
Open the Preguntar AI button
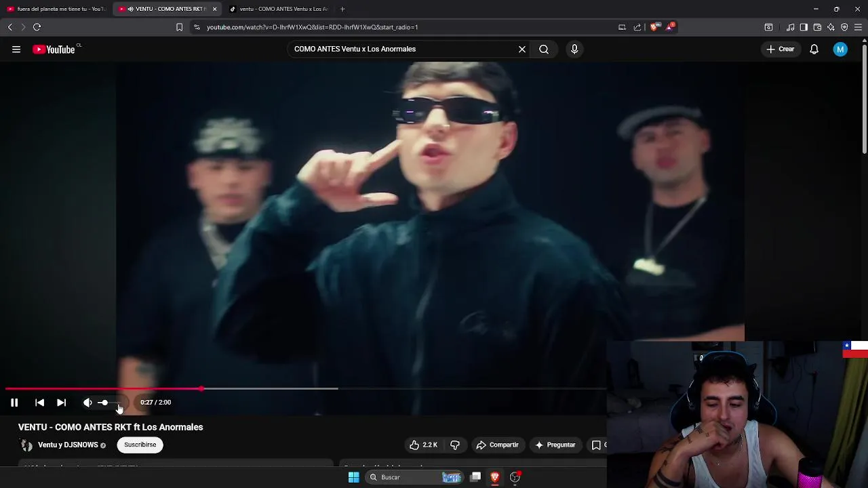[555, 445]
